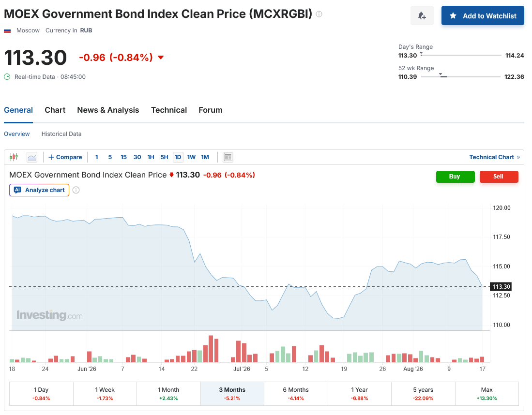Click the 110.39 52-week low value
Image resolution: width=532 pixels, height=415 pixels.
408,76
